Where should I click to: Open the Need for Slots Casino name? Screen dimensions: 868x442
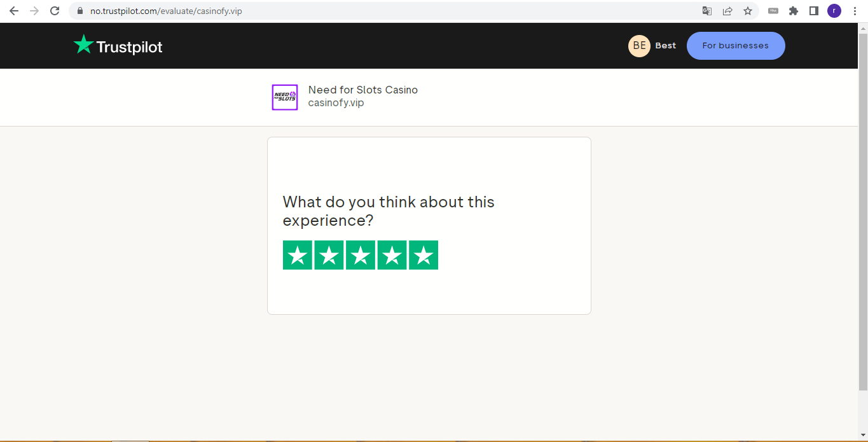[x=363, y=90]
